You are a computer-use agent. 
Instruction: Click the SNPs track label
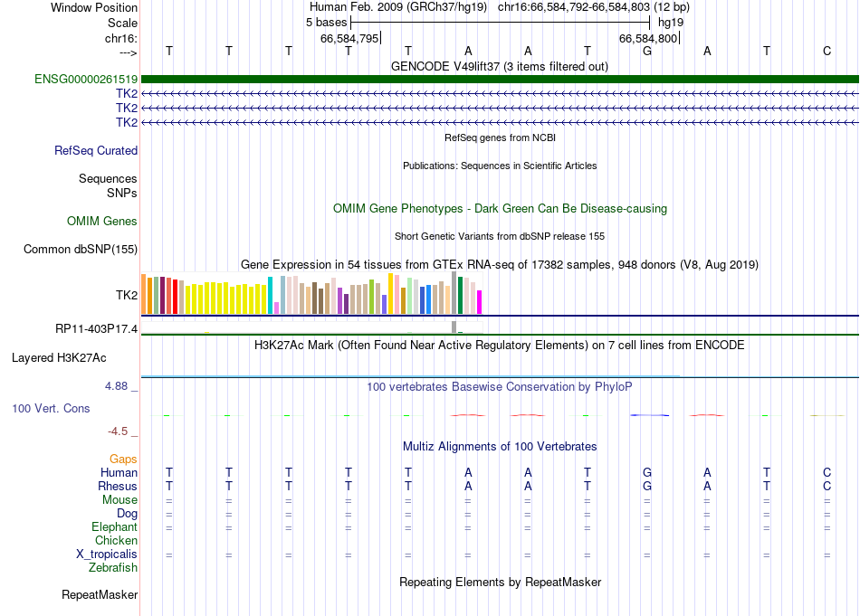(x=122, y=193)
